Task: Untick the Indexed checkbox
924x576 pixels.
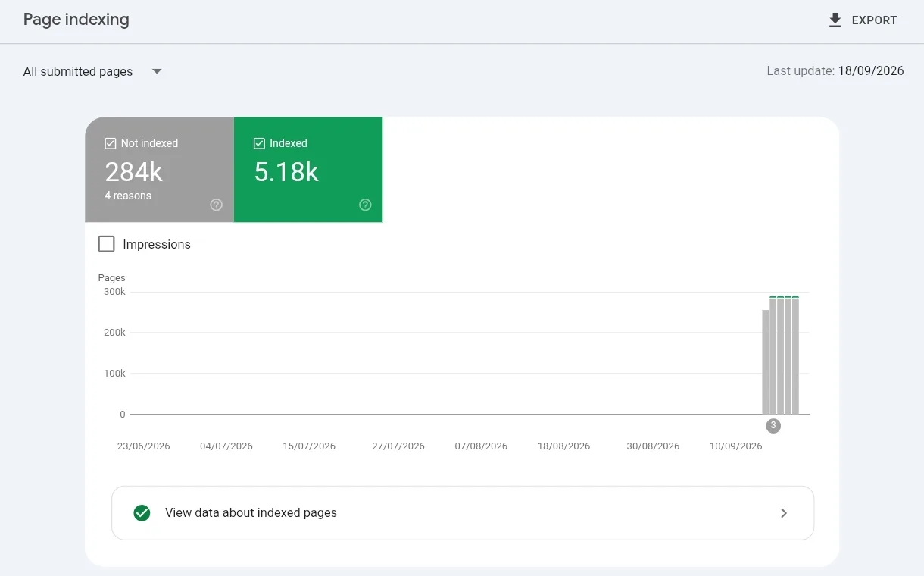Action: point(259,143)
